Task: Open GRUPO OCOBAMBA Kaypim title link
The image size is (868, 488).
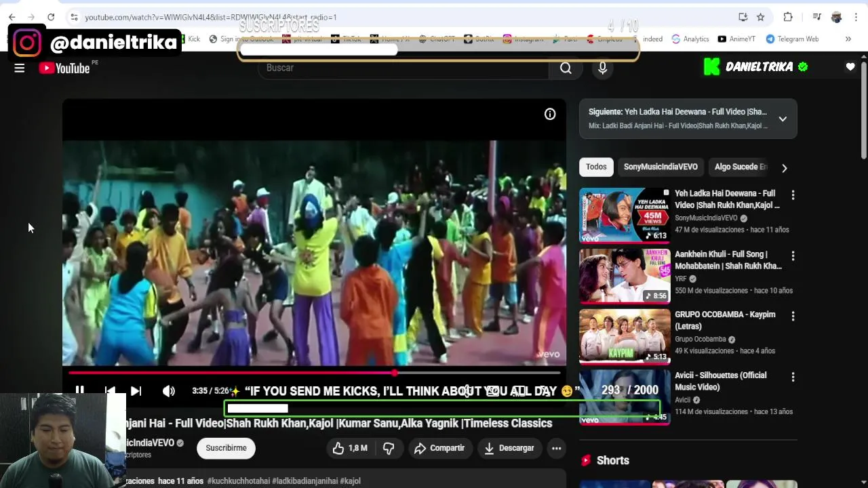Action: (x=725, y=320)
